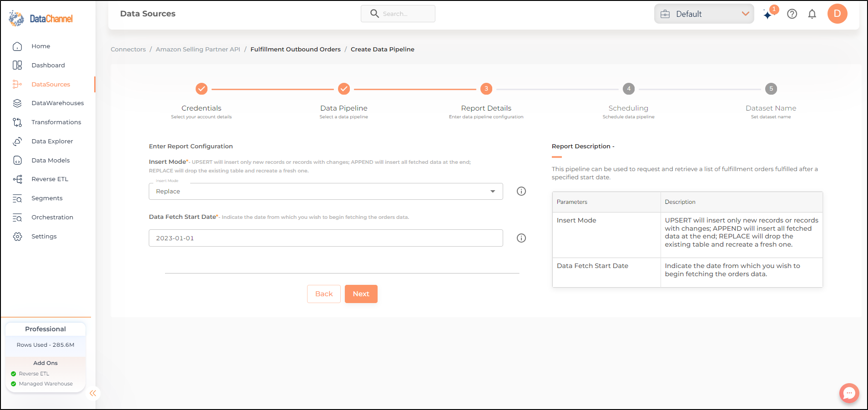The width and height of the screenshot is (868, 410).
Task: Click the step 3 Report Details circle
Action: pyautogui.click(x=486, y=89)
